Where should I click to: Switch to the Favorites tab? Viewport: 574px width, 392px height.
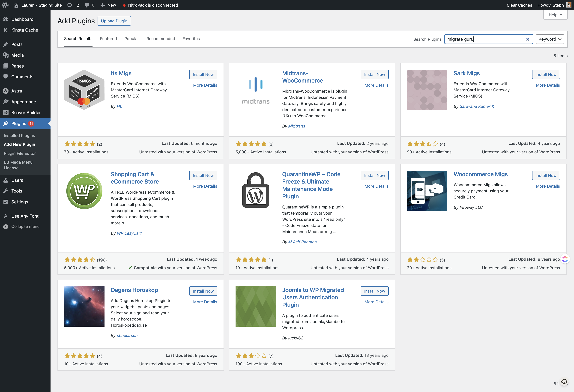(x=191, y=39)
